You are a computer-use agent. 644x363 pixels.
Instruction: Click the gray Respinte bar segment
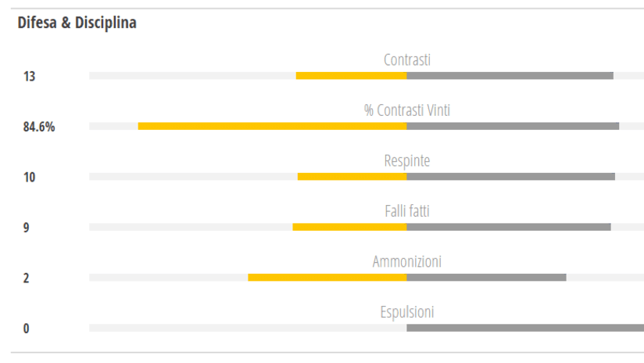click(510, 177)
